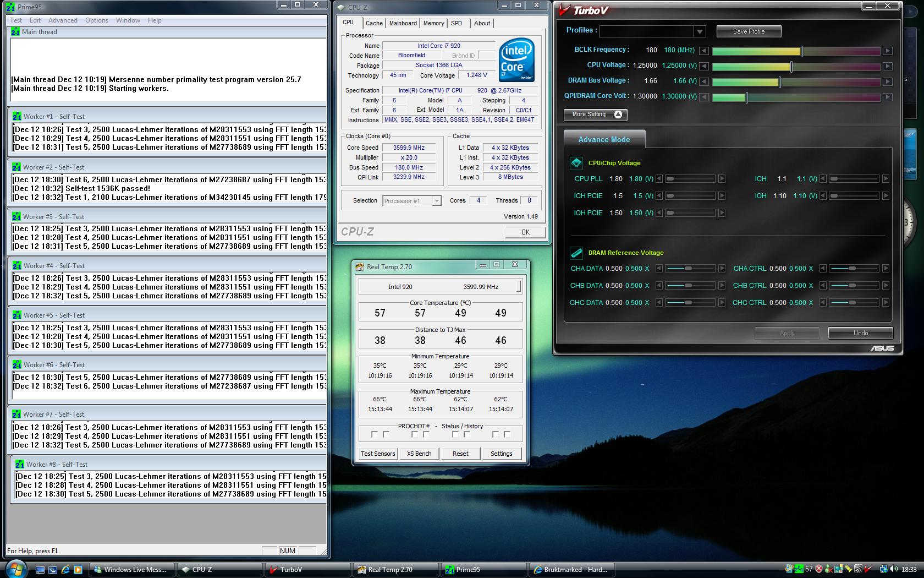Click the QPI/DRAM Core Volt slider handle
Screen dimensions: 924x578
pos(746,97)
